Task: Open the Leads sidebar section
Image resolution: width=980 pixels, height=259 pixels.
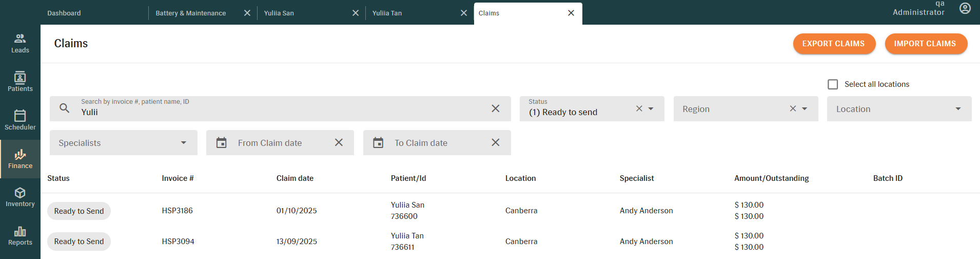Action: (x=20, y=43)
